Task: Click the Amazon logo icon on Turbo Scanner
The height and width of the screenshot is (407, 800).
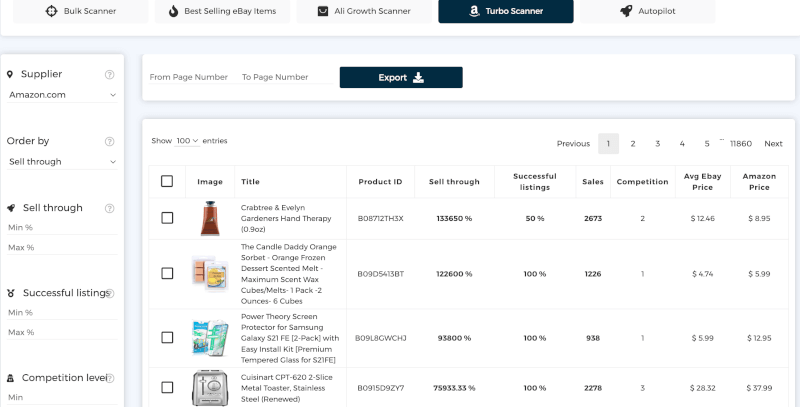Action: 474,11
